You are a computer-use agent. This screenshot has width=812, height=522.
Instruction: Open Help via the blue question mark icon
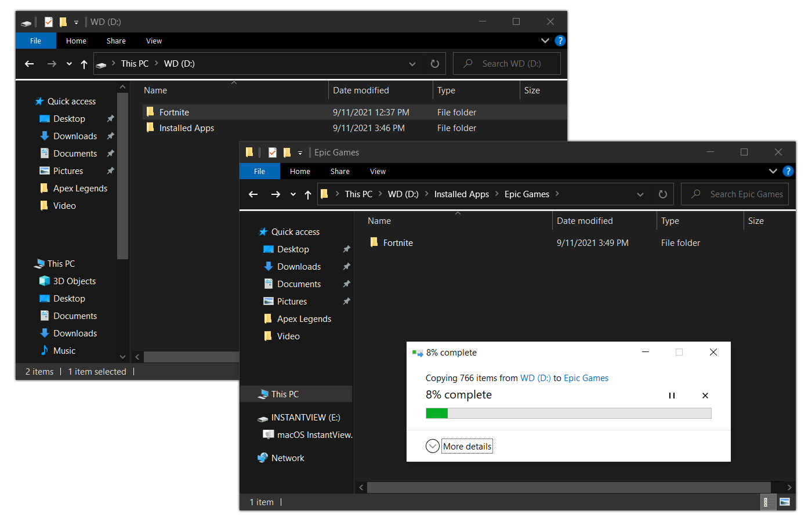tap(788, 171)
